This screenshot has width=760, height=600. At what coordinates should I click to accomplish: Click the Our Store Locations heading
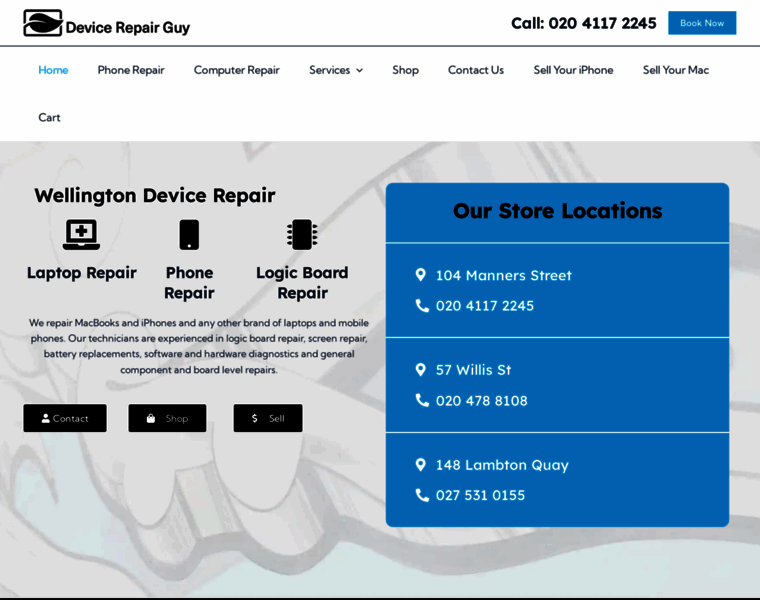click(x=557, y=211)
